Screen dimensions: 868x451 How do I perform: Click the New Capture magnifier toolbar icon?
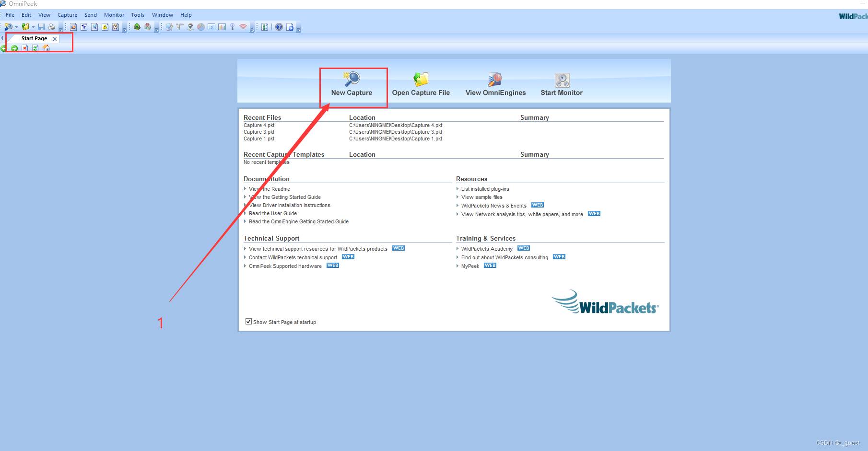coord(8,27)
